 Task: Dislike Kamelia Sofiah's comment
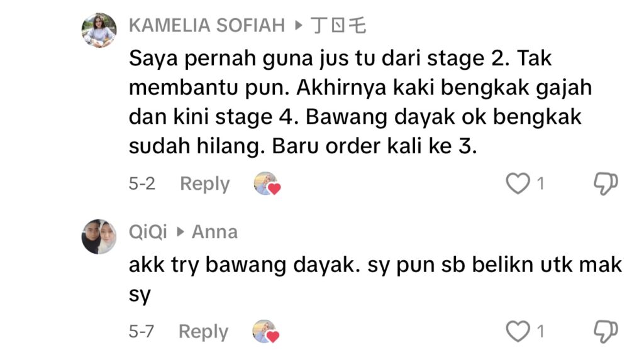(x=606, y=184)
